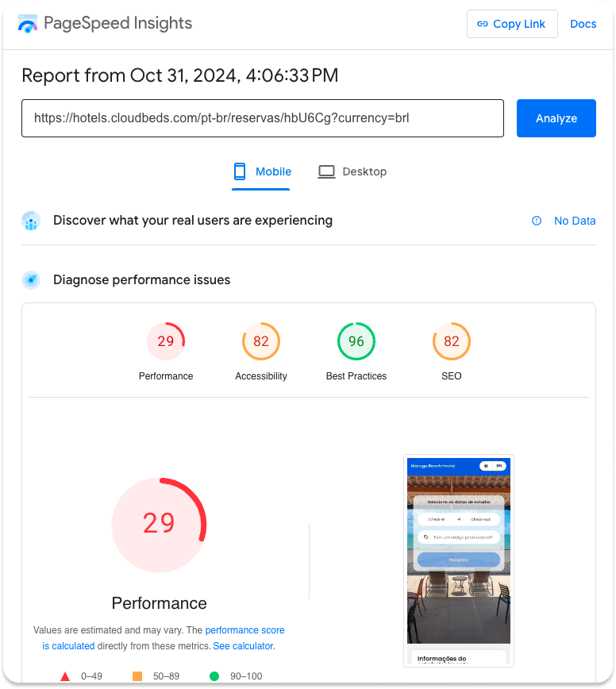Switch to the Mobile tab

261,171
